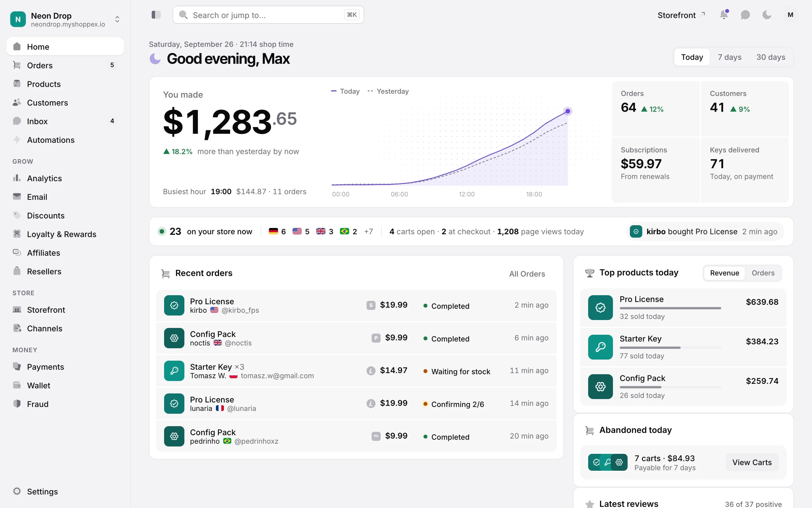Open Automations lightning icon

(17, 139)
